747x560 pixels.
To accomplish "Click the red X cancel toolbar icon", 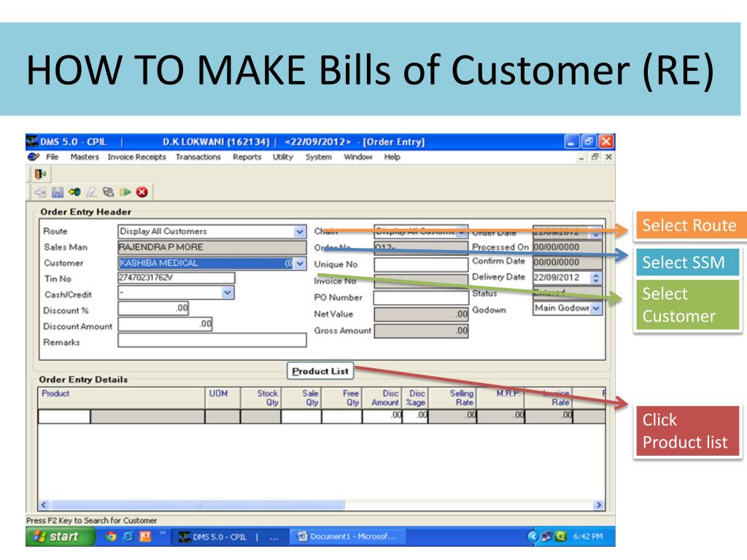I will (142, 192).
